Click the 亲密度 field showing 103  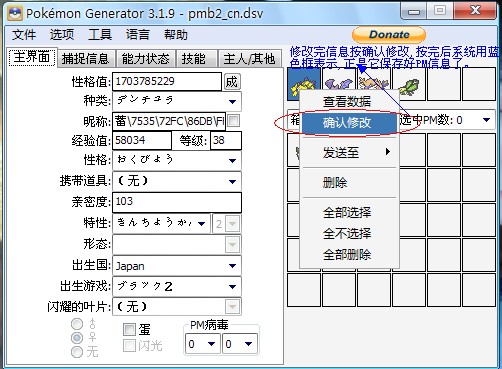click(x=177, y=202)
